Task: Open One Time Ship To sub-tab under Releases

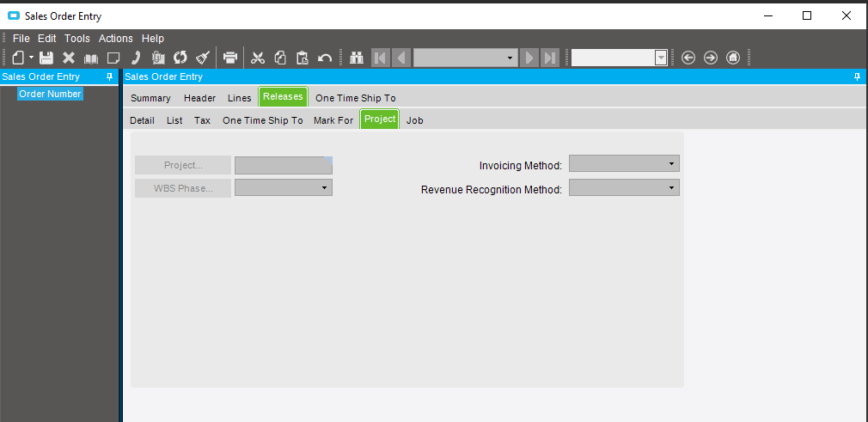Action: point(262,120)
